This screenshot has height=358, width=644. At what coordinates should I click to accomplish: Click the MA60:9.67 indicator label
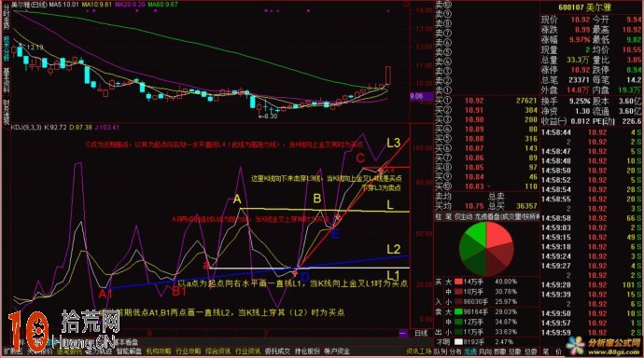(162, 5)
